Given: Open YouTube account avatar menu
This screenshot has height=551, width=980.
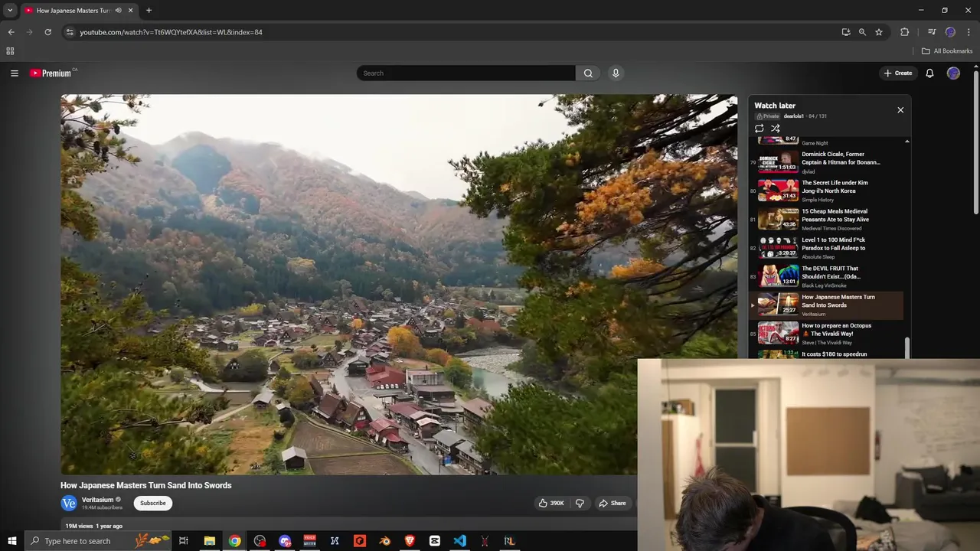Looking at the screenshot, I should coord(953,73).
